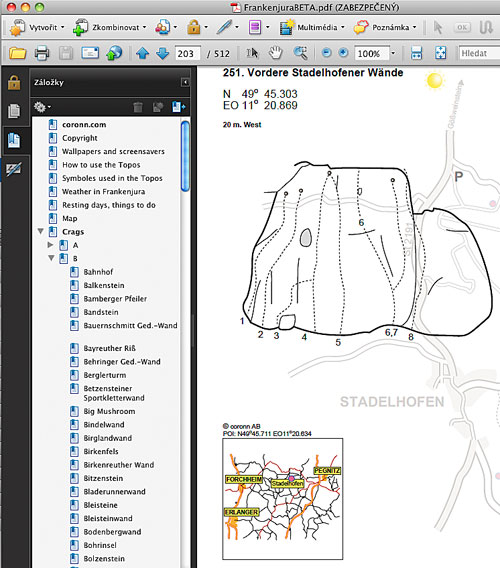Image resolution: width=500 pixels, height=568 pixels.
Task: Collapse the Crags bookmark group
Action: 41,231
